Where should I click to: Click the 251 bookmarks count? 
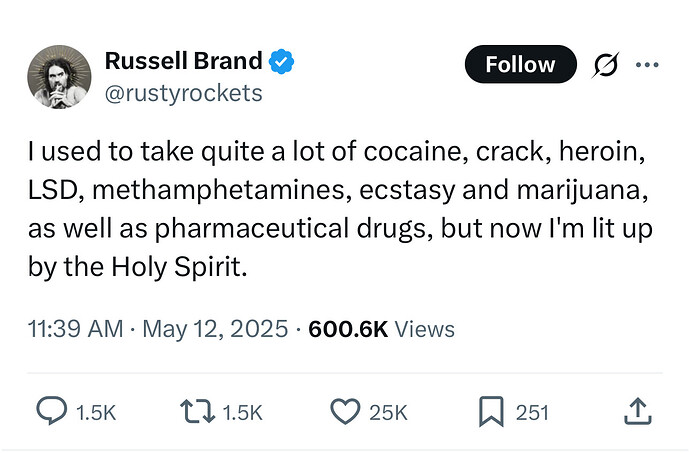532,413
